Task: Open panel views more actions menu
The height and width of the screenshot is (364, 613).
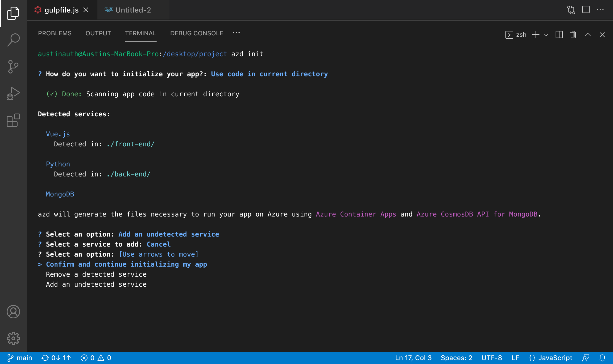Action: (236, 33)
